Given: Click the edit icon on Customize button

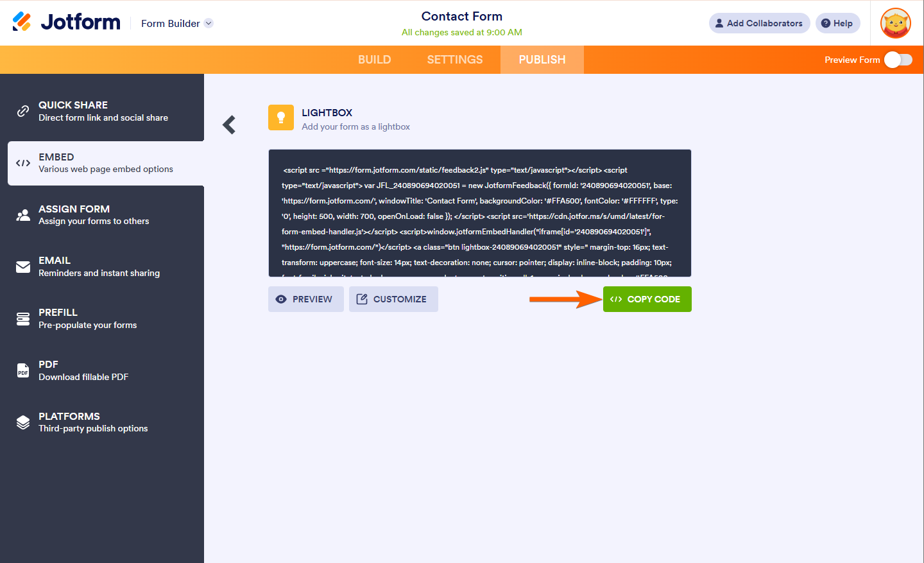Looking at the screenshot, I should point(362,299).
